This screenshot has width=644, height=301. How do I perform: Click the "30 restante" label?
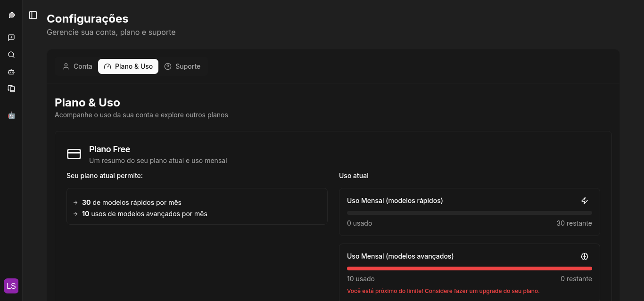coord(574,223)
